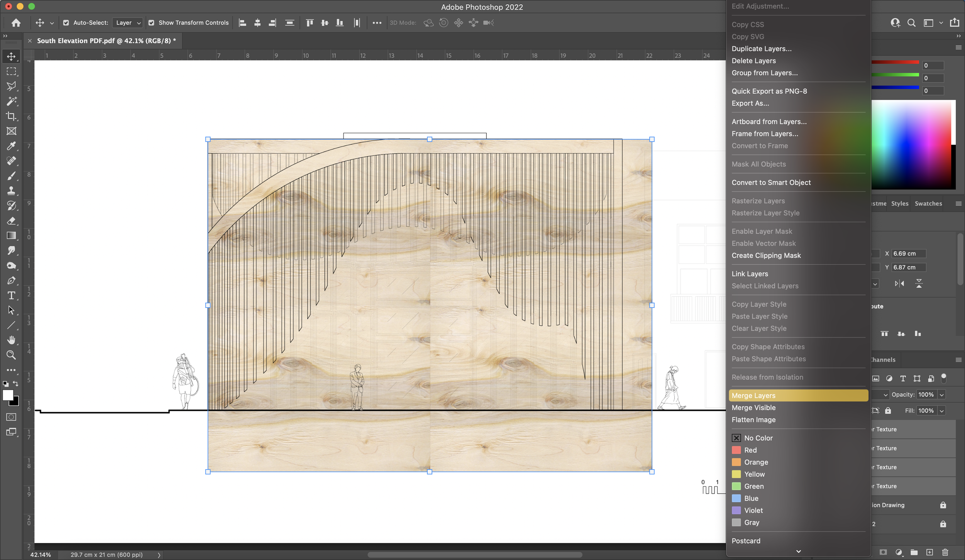Select the Magic Wand tool

click(11, 101)
